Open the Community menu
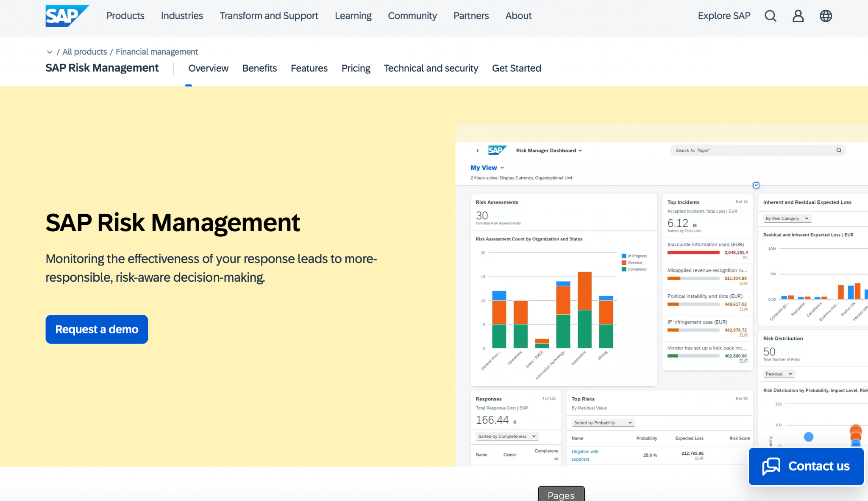Screen dimensions: 868x501 [412, 16]
